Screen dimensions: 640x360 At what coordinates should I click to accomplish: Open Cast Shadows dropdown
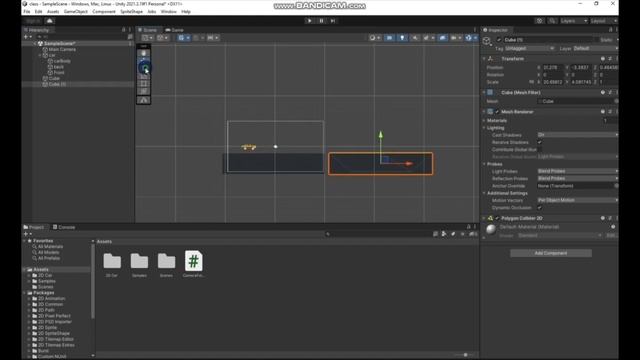click(x=578, y=135)
